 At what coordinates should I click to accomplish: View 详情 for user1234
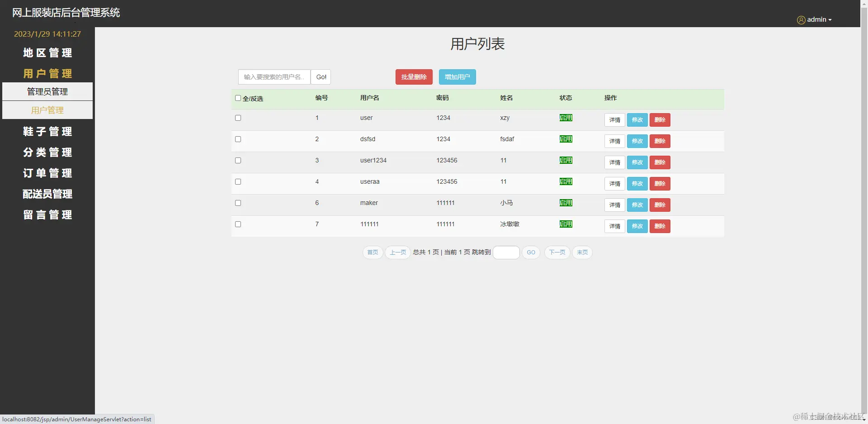point(615,162)
